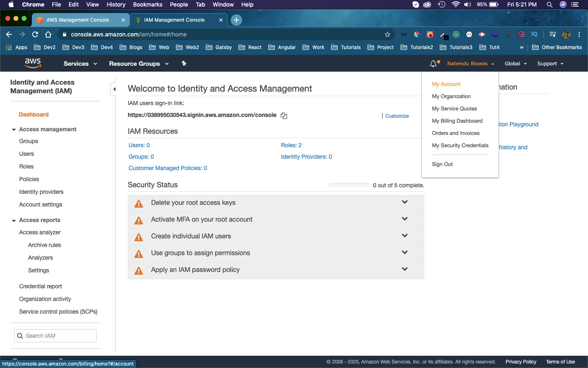Click the Customize link
The image size is (588, 368).
397,116
